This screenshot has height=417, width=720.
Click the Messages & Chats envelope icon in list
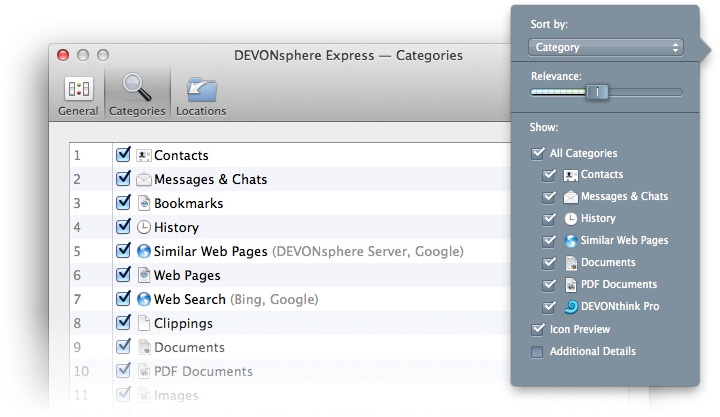(x=143, y=180)
